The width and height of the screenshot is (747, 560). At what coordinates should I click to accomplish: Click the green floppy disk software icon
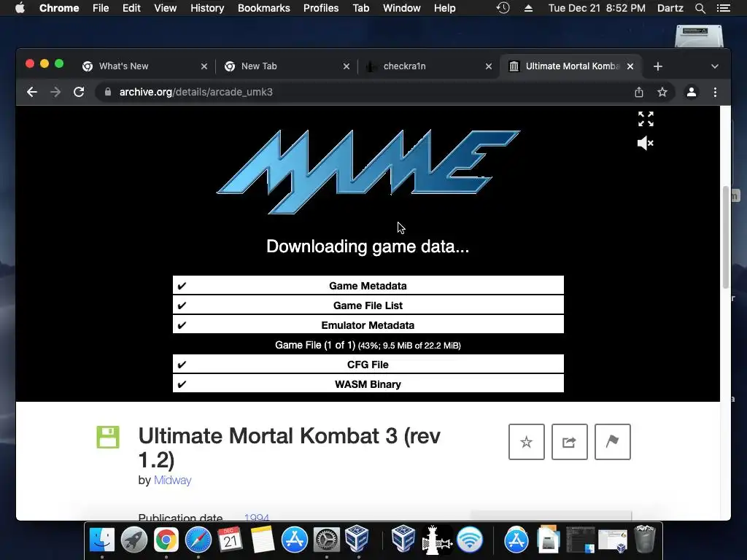coord(108,437)
